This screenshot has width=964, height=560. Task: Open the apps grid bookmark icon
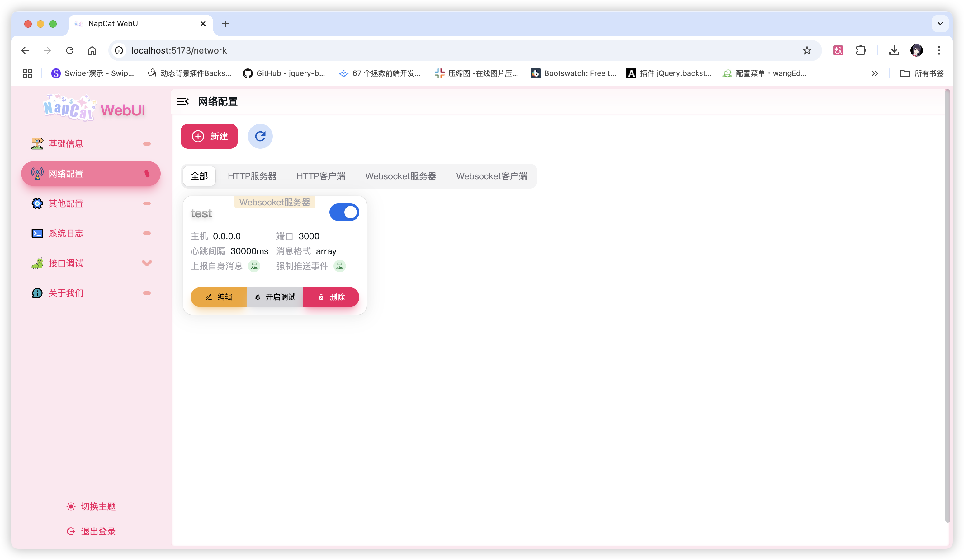coord(27,73)
